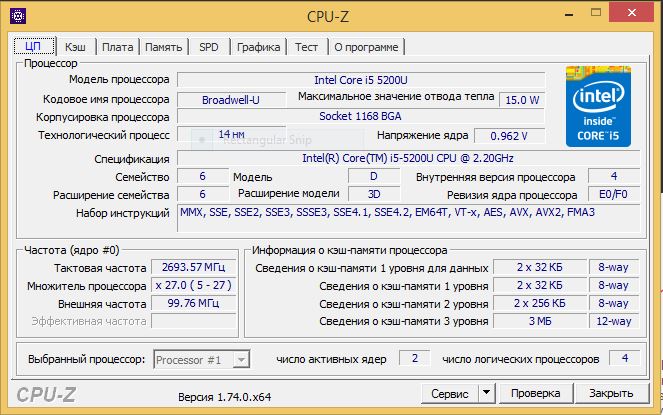Click the L3 cache 3 МБ value
663x415 pixels.
[x=540, y=321]
